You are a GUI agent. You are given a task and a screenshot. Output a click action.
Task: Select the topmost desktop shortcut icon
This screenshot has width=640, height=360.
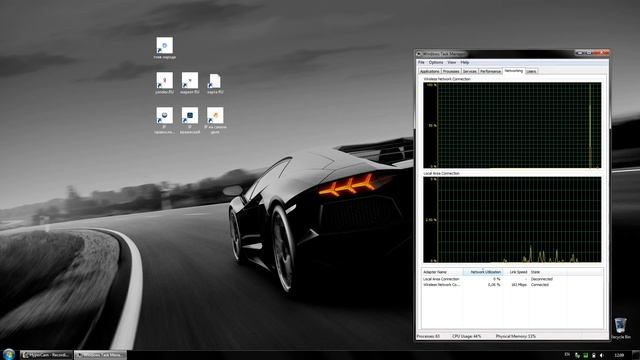(x=164, y=48)
